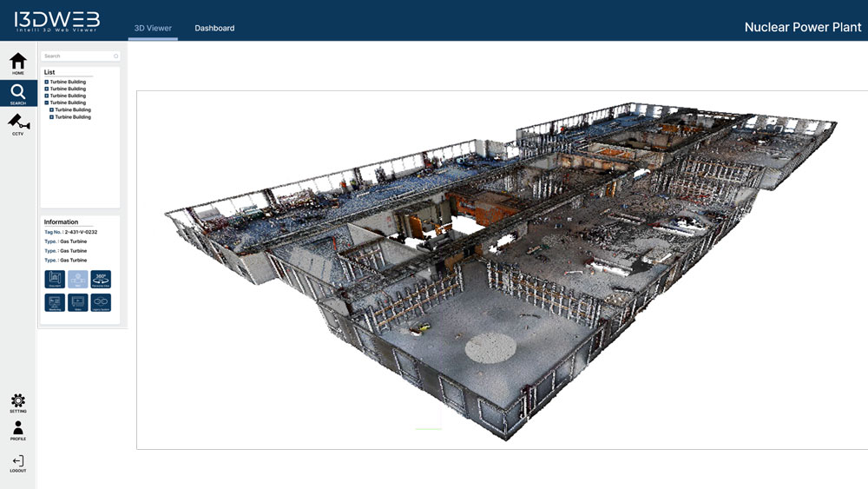This screenshot has height=489, width=868.
Task: Expand the first Turbine Building node
Action: pyautogui.click(x=47, y=82)
